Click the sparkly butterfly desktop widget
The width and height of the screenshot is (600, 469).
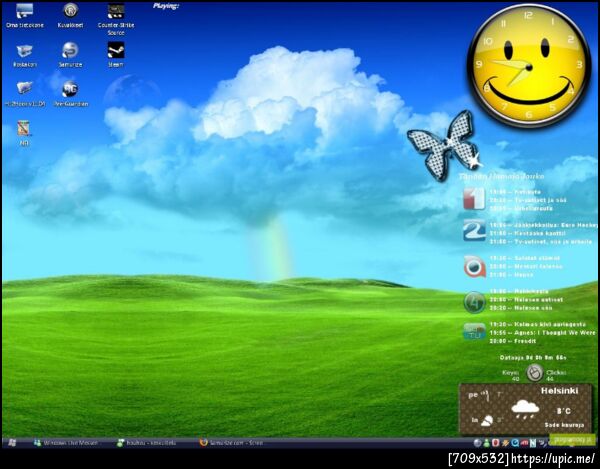point(444,146)
